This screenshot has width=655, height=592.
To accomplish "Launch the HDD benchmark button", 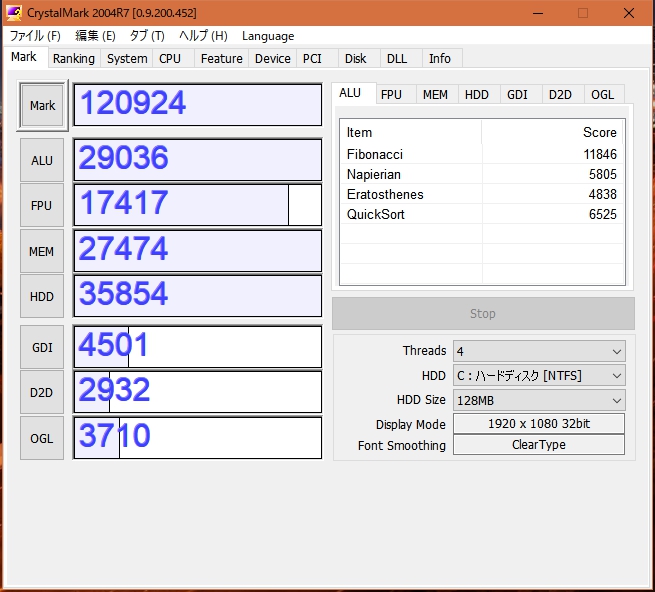I will click(x=42, y=296).
